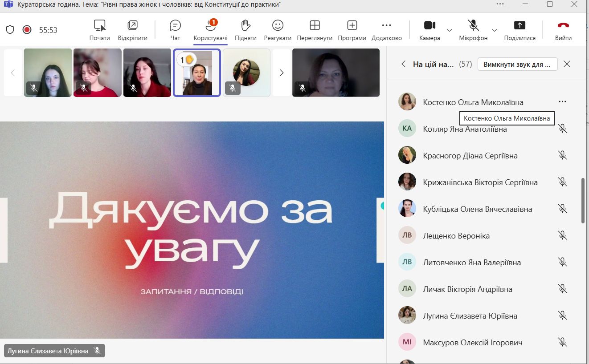589x364 pixels.
Task: Expand the camera options dropdown arrow
Action: pyautogui.click(x=449, y=30)
